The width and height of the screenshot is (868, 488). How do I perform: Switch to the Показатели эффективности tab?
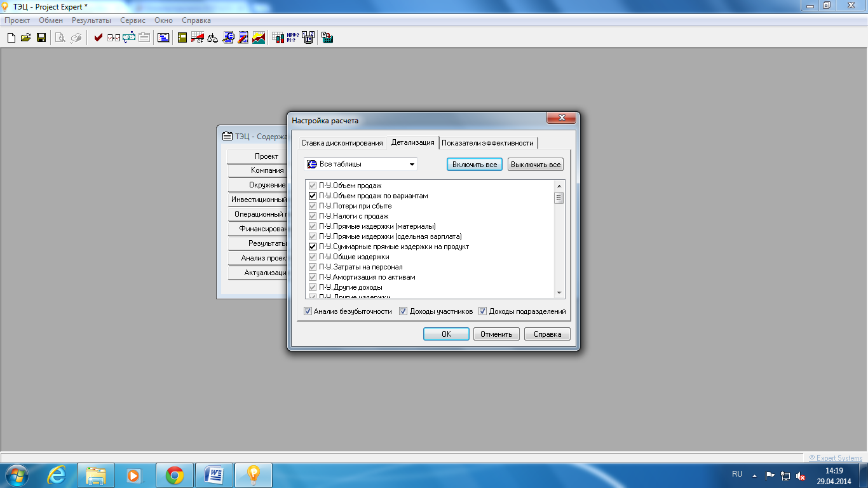[488, 143]
